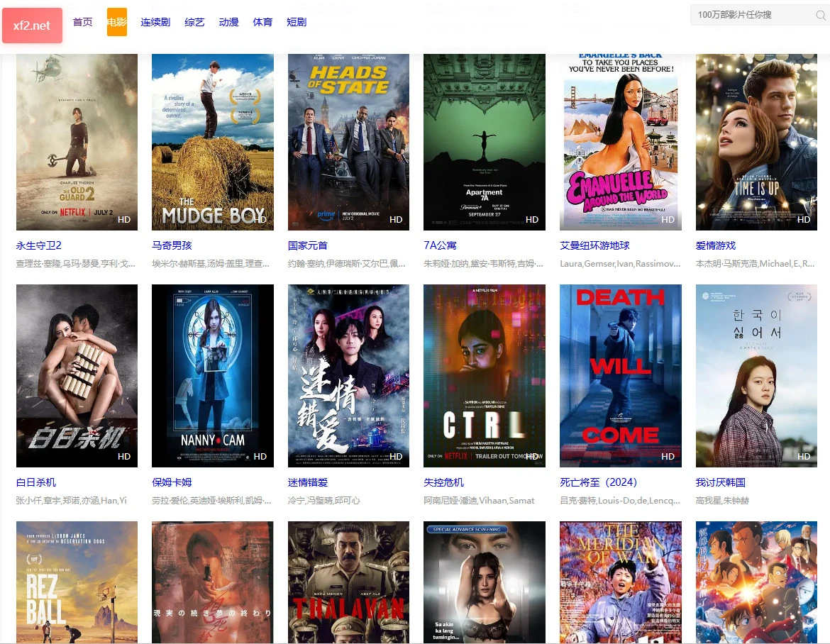Image resolution: width=830 pixels, height=644 pixels.
Task: Click the cast text '高我星,朱钟赫'
Action: click(x=723, y=501)
